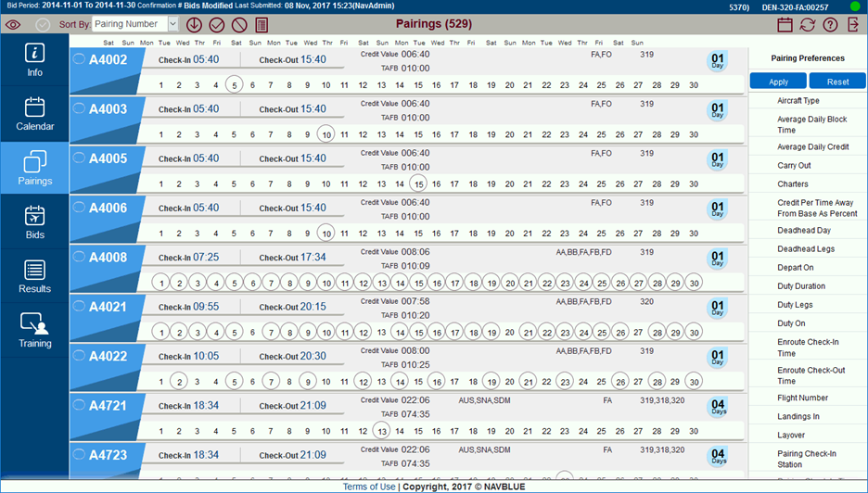Image resolution: width=868 pixels, height=493 pixels.
Task: Open the Info sidebar section
Action: coord(34,59)
